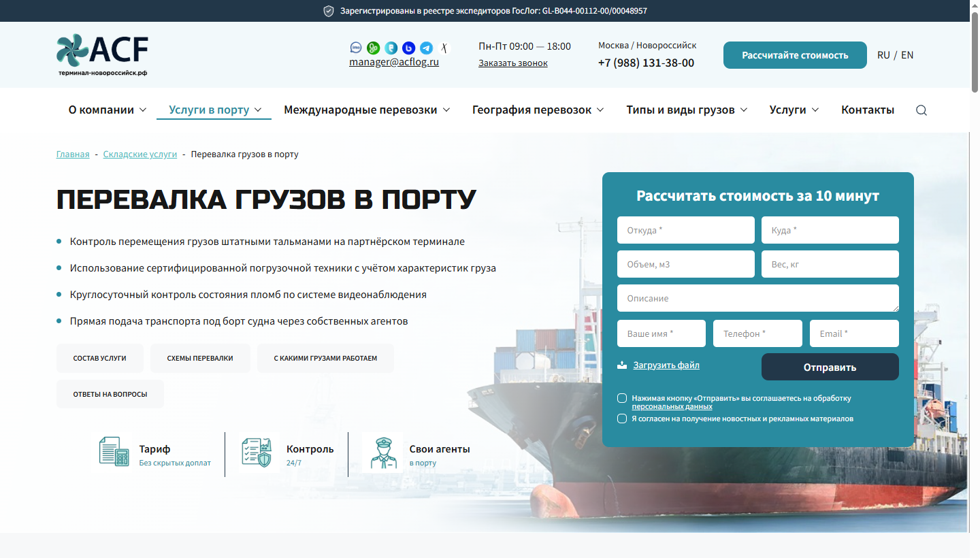
Task: Focus the Email input field
Action: pos(854,333)
